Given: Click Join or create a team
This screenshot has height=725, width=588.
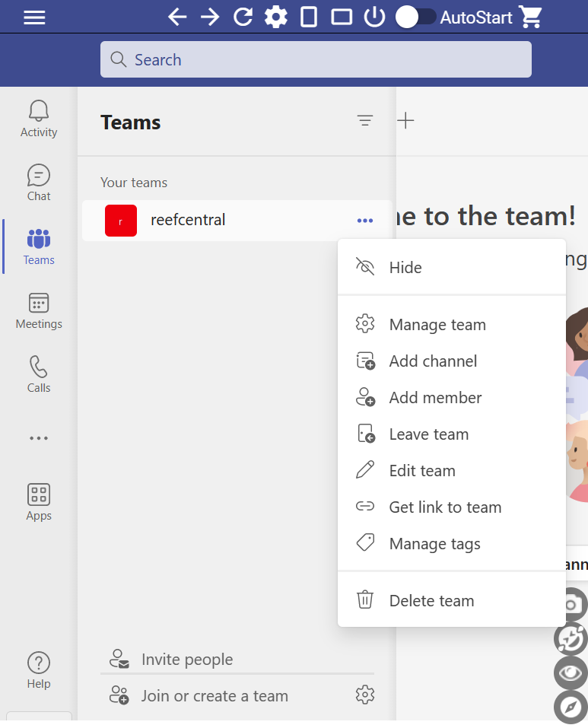Looking at the screenshot, I should (215, 695).
